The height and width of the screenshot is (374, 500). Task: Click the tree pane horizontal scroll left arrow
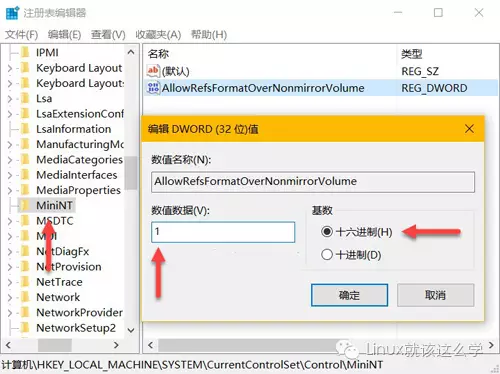(9, 345)
